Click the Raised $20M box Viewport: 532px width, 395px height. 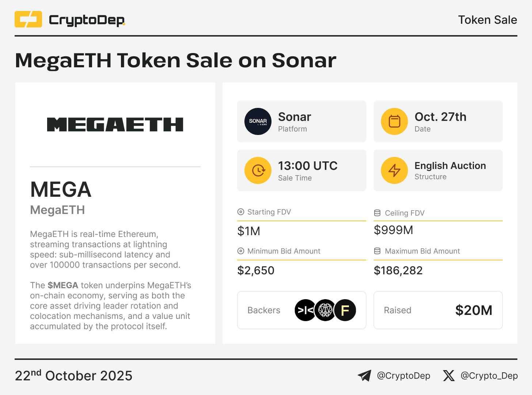438,310
